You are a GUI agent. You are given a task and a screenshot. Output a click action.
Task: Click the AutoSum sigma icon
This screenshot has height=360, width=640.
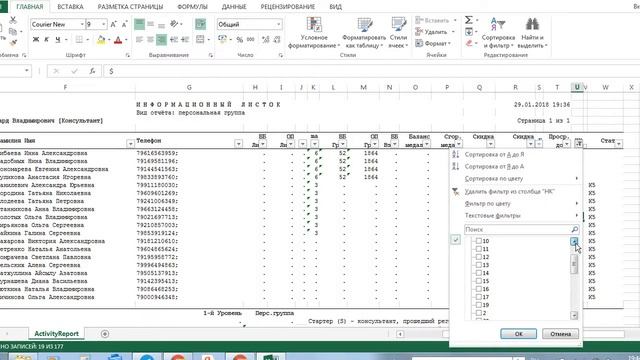point(469,20)
